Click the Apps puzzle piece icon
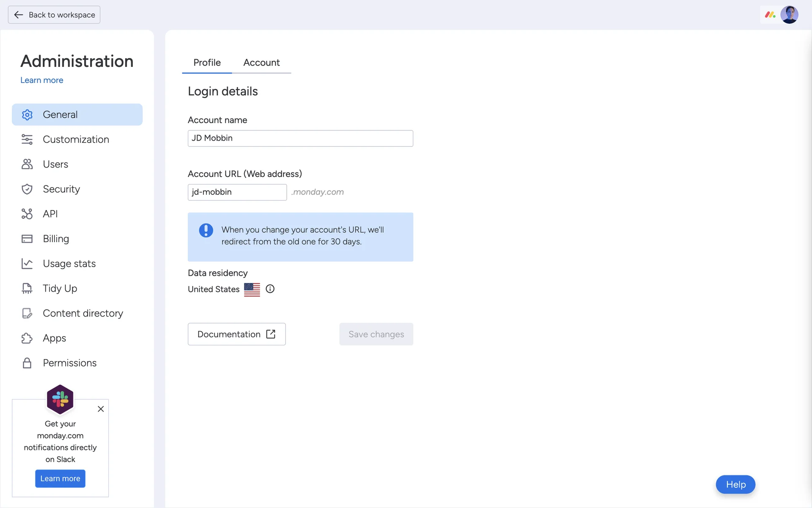 (27, 338)
